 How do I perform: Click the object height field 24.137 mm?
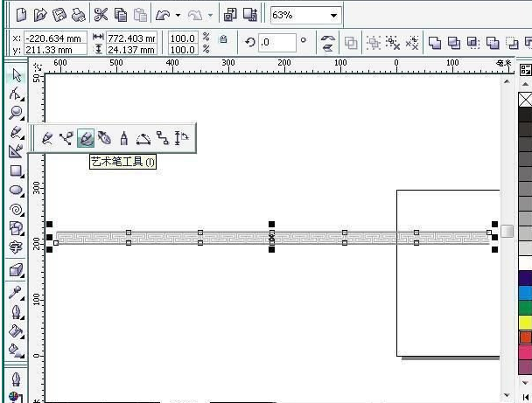click(132, 50)
